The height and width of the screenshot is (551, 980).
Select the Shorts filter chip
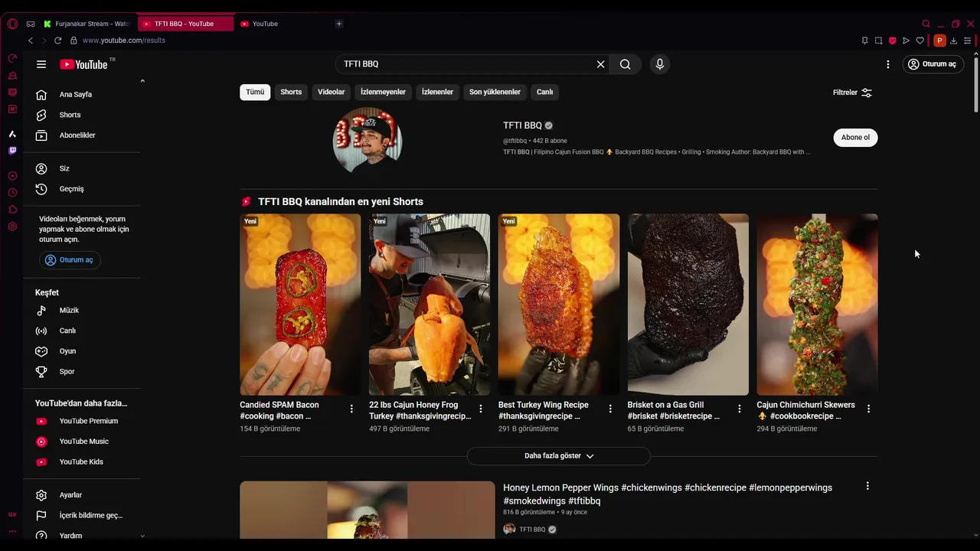[x=291, y=92]
